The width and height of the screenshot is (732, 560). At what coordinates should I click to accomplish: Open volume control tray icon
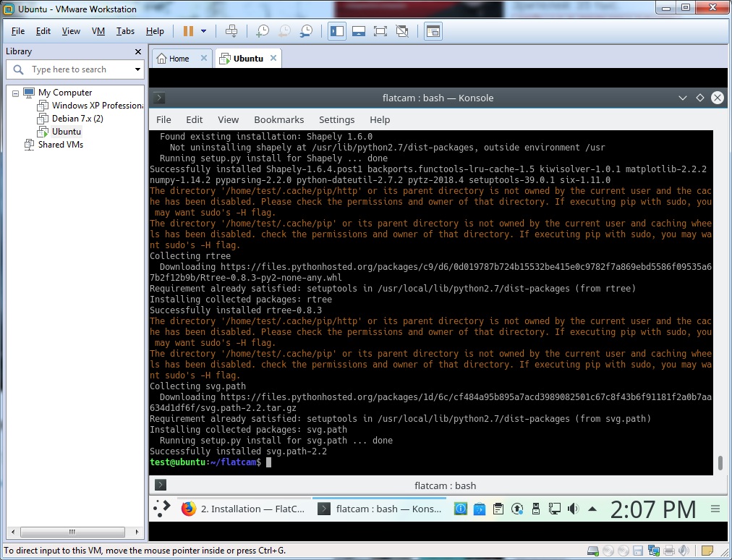coord(574,509)
